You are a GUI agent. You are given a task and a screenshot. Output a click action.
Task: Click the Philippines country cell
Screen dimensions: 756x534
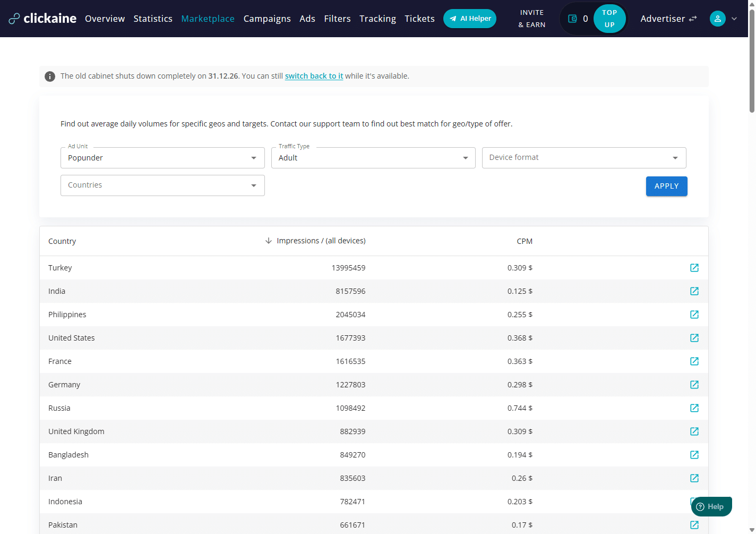pos(67,315)
